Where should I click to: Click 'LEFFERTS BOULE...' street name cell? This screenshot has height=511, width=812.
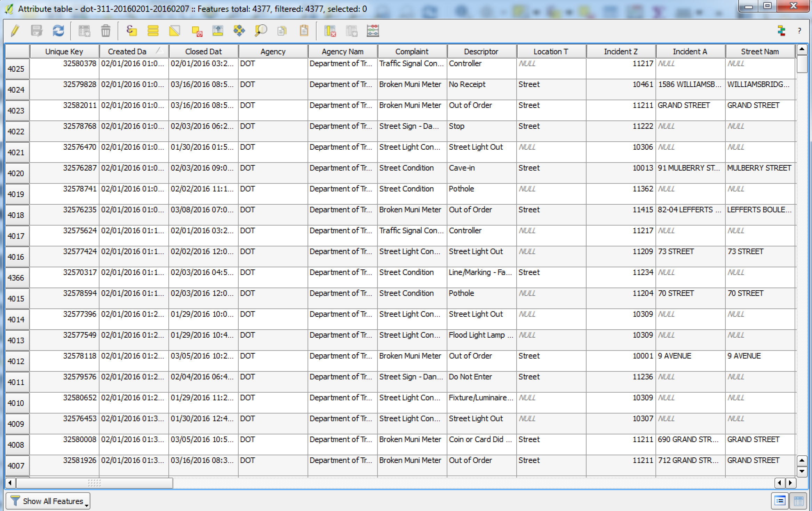point(761,215)
